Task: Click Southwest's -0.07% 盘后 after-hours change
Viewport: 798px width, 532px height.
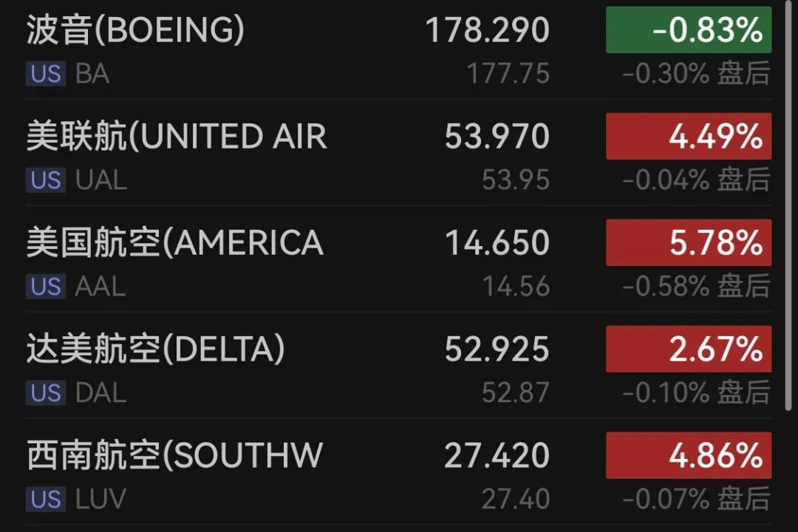Action: [x=695, y=499]
